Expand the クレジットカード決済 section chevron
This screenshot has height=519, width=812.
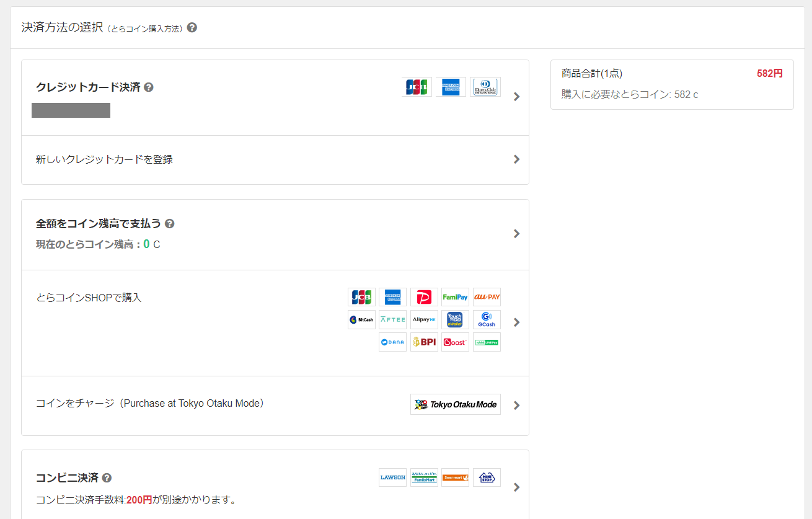pyautogui.click(x=516, y=97)
